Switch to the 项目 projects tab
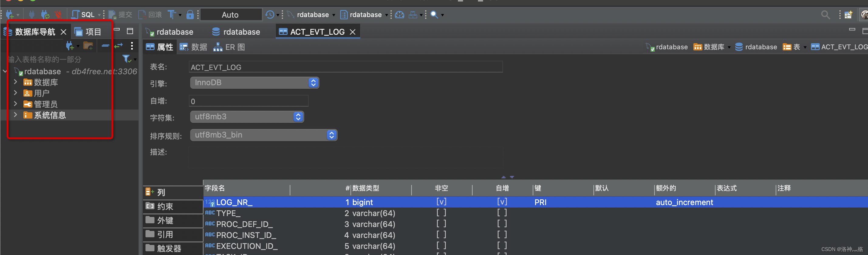 click(87, 32)
